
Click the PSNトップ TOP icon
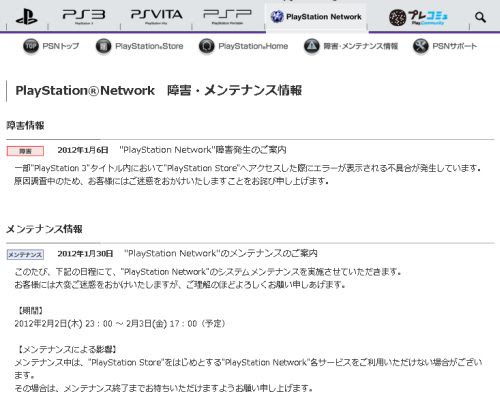tap(31, 46)
